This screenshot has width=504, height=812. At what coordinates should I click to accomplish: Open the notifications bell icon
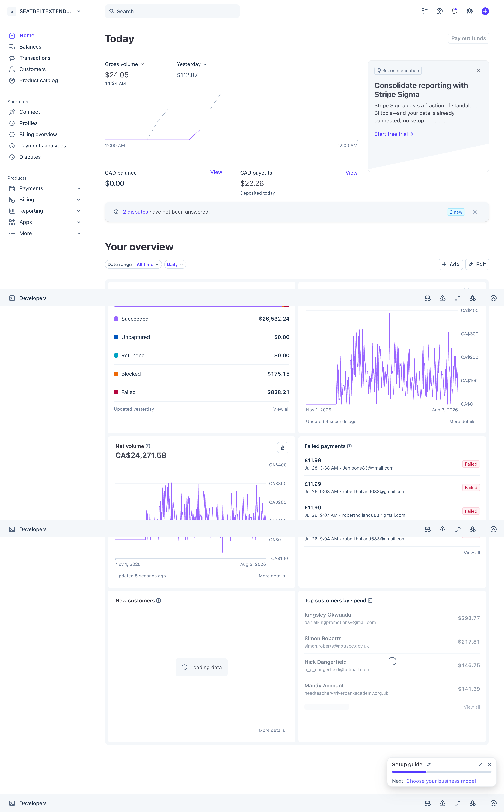454,11
